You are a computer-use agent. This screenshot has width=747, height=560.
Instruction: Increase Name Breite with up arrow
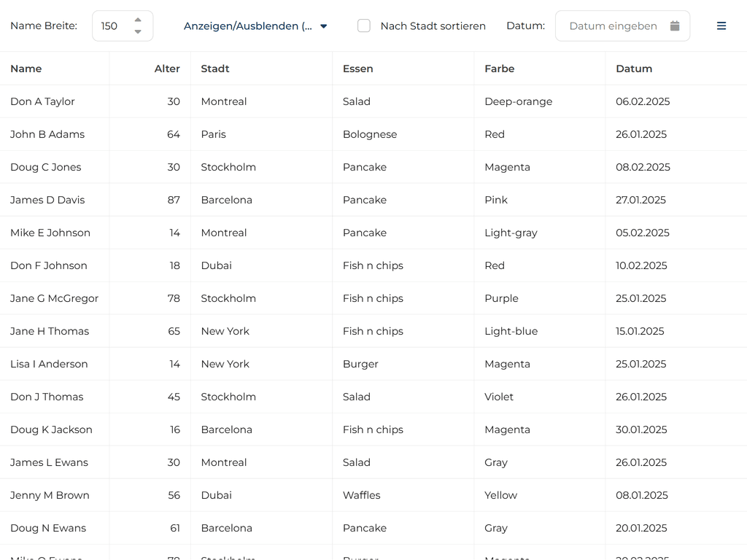coord(138,20)
